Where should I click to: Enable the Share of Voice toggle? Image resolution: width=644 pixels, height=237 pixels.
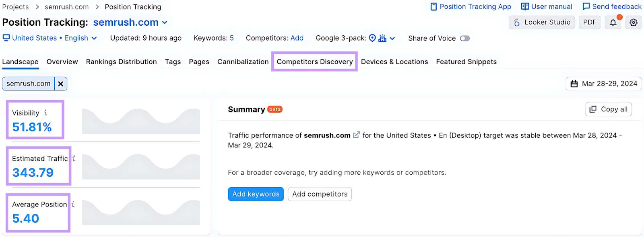(464, 38)
